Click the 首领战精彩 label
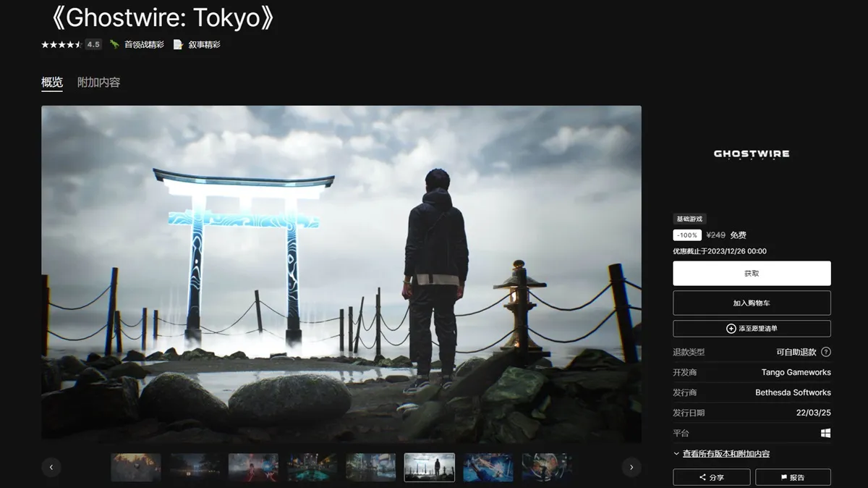The width and height of the screenshot is (868, 488). [144, 44]
